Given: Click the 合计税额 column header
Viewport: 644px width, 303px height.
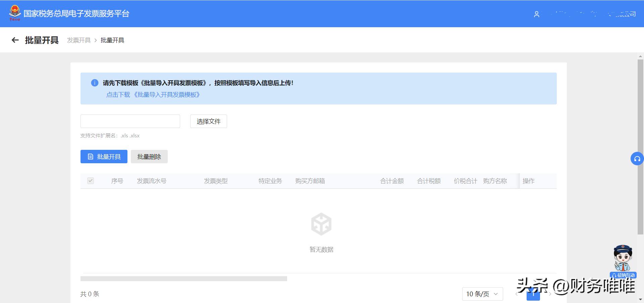Looking at the screenshot, I should (429, 181).
